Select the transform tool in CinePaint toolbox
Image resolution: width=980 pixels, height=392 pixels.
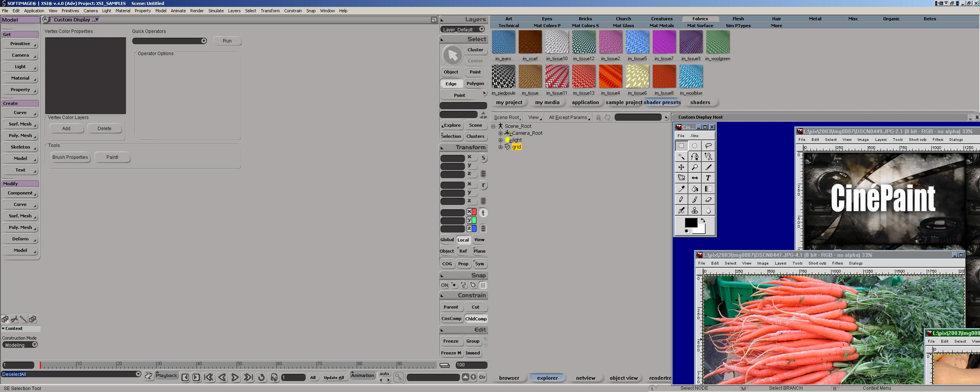681,178
